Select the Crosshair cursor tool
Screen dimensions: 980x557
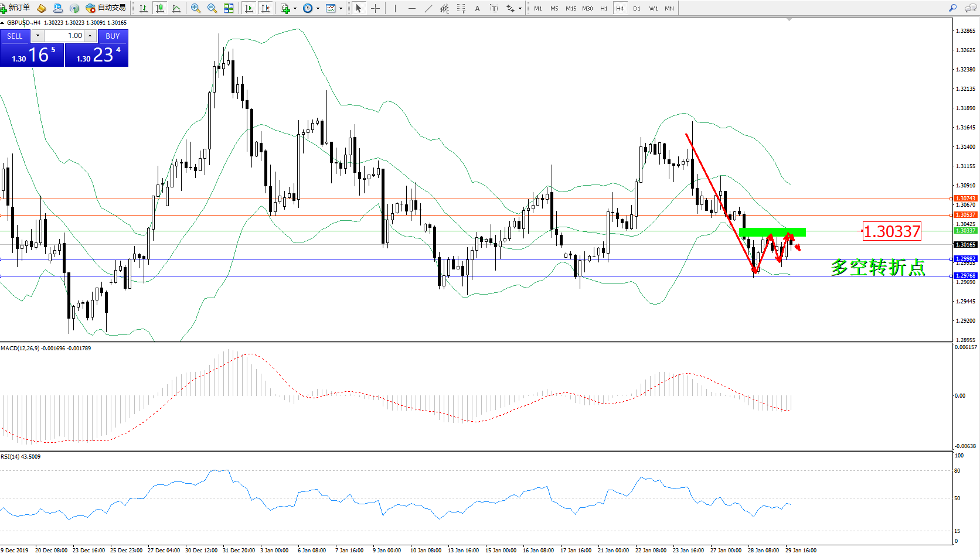point(375,8)
